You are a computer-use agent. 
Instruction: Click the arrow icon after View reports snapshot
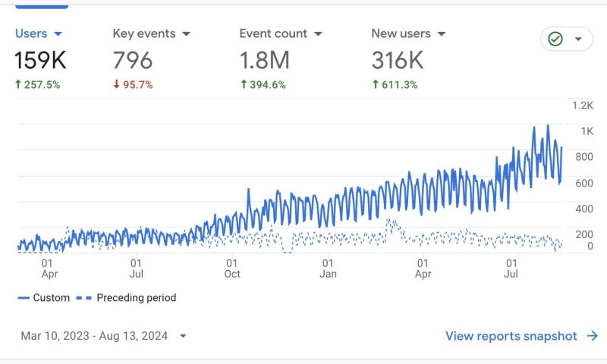pyautogui.click(x=592, y=336)
